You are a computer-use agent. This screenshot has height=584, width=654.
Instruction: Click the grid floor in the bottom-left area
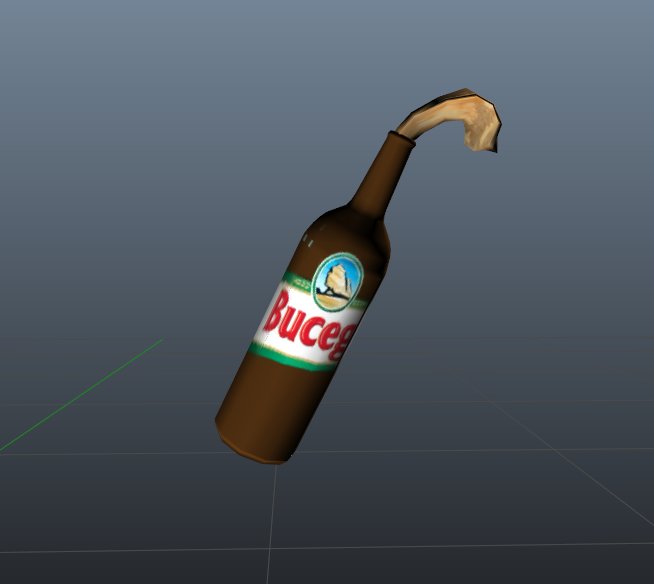100,510
